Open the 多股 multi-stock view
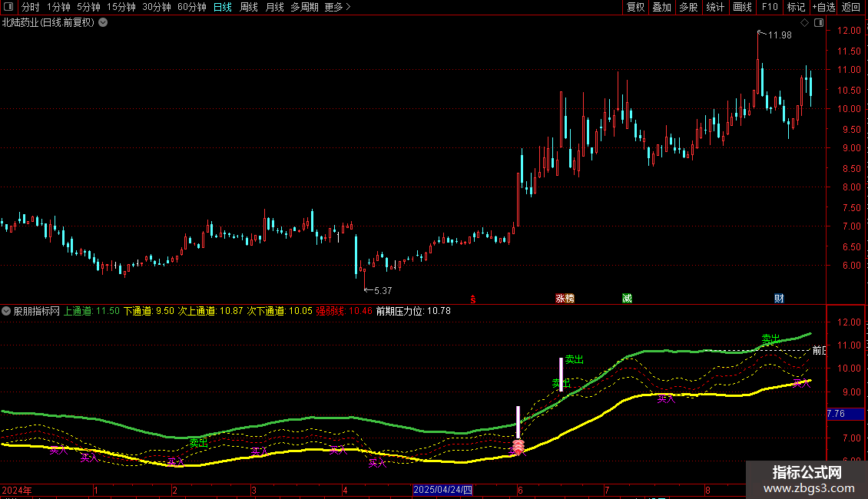This screenshot has height=499, width=868. (x=688, y=7)
